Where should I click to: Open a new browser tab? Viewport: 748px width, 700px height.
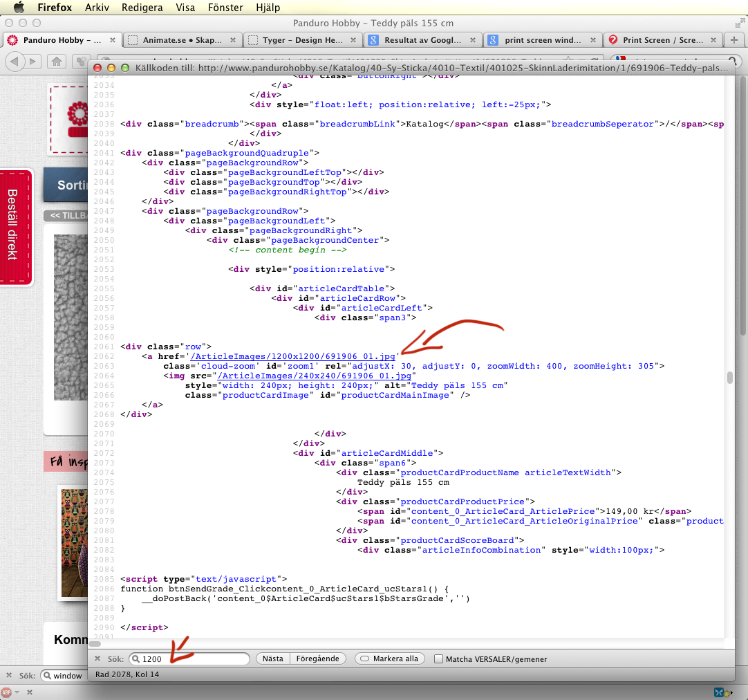click(x=734, y=40)
